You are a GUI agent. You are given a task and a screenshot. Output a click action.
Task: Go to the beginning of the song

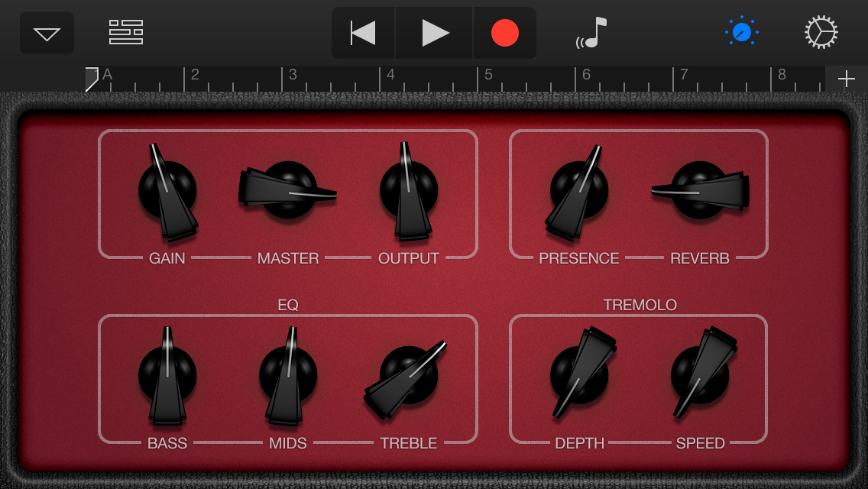click(x=363, y=33)
